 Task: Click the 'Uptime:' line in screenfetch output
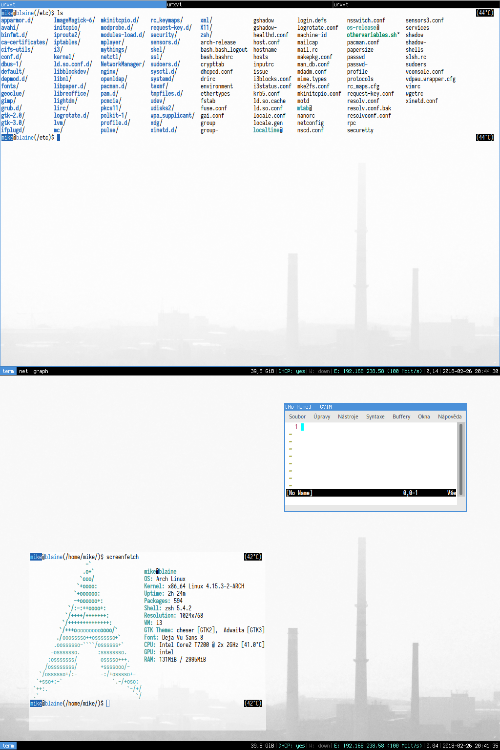165,594
